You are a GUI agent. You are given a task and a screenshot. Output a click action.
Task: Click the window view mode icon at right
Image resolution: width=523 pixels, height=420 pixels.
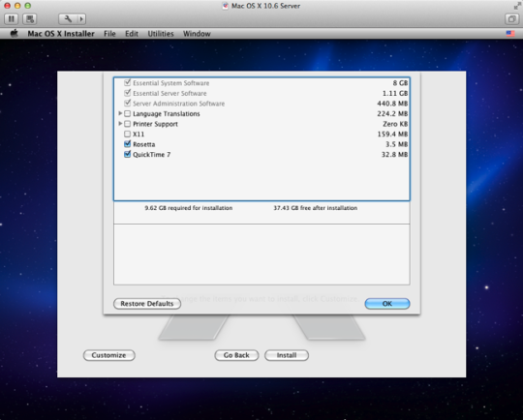point(511,19)
